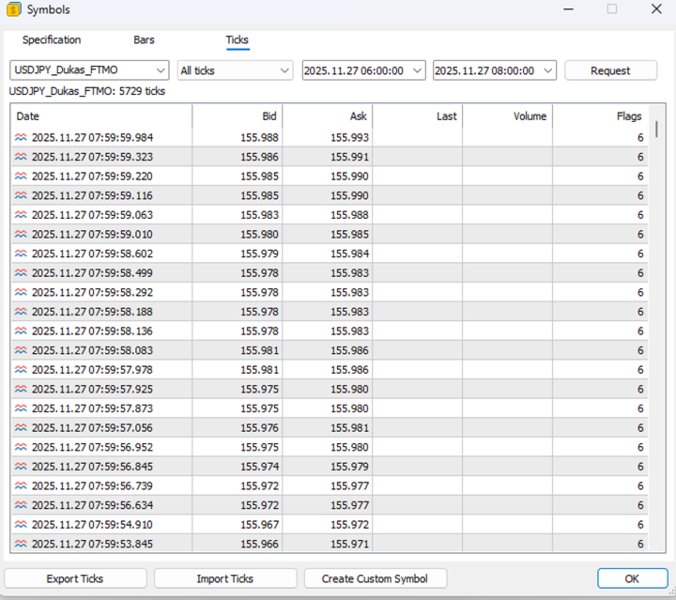Screen dimensions: 676x600
Task: Select ask value 155.981
Action: pos(350,428)
